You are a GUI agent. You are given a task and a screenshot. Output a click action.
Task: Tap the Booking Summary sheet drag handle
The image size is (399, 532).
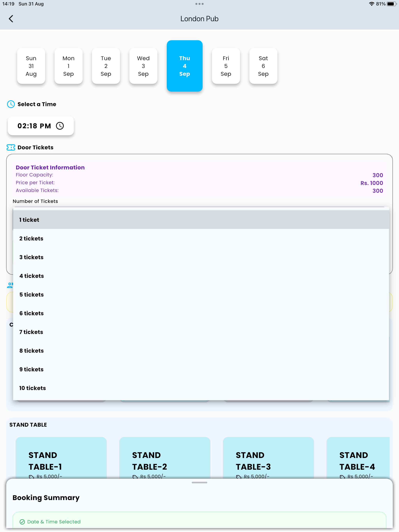[x=199, y=483]
